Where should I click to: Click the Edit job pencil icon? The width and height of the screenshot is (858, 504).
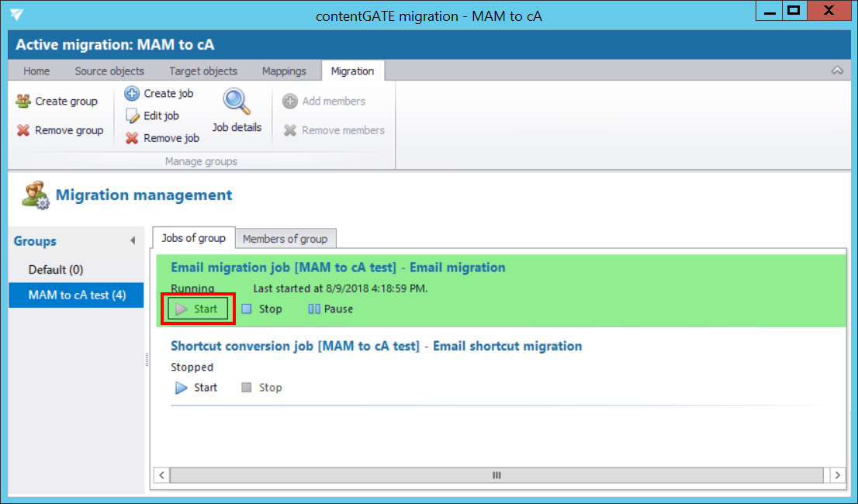[132, 116]
